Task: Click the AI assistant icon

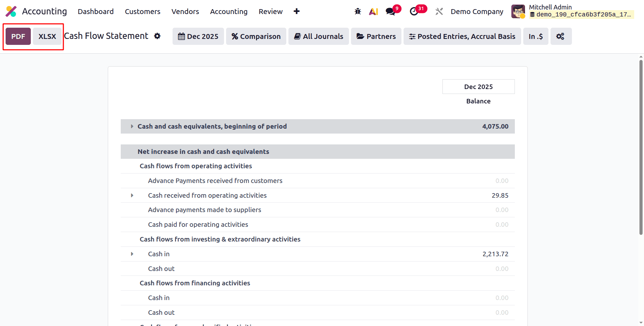Action: 373,11
